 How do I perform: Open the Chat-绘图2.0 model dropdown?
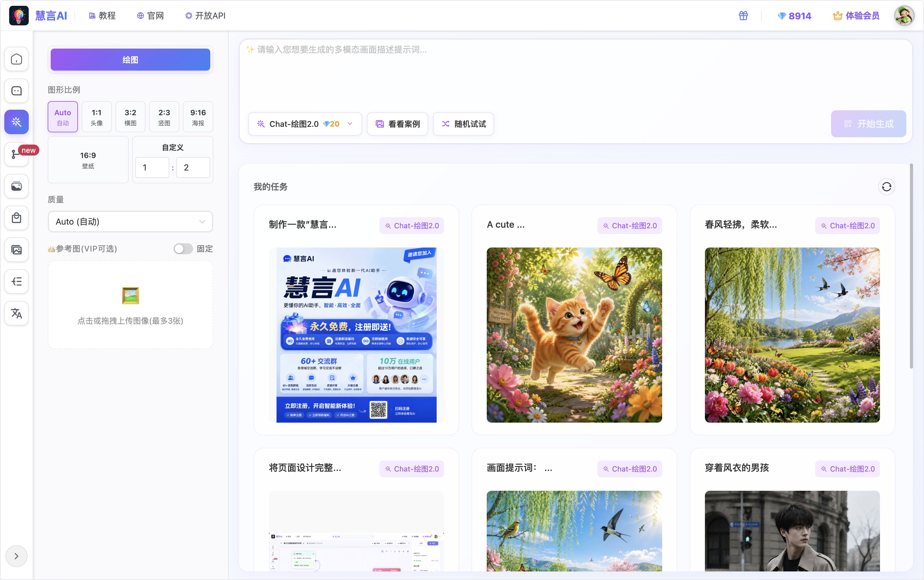point(305,124)
